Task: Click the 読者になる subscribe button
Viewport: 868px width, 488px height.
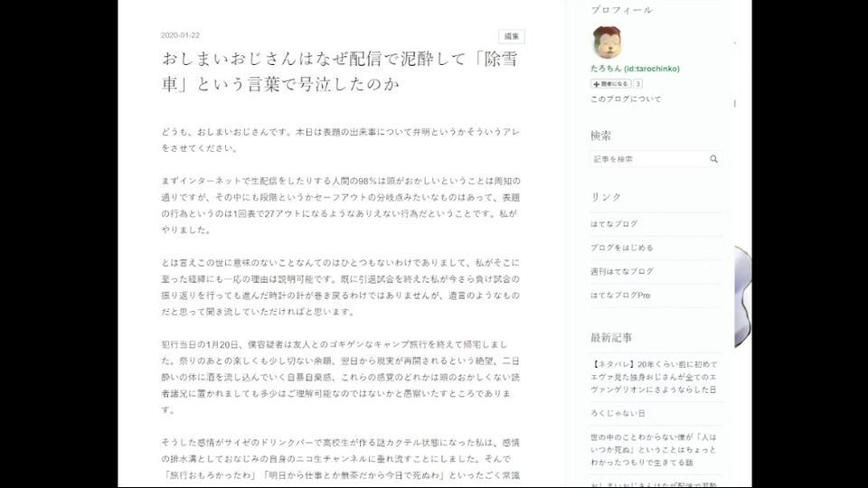Action: [x=610, y=84]
